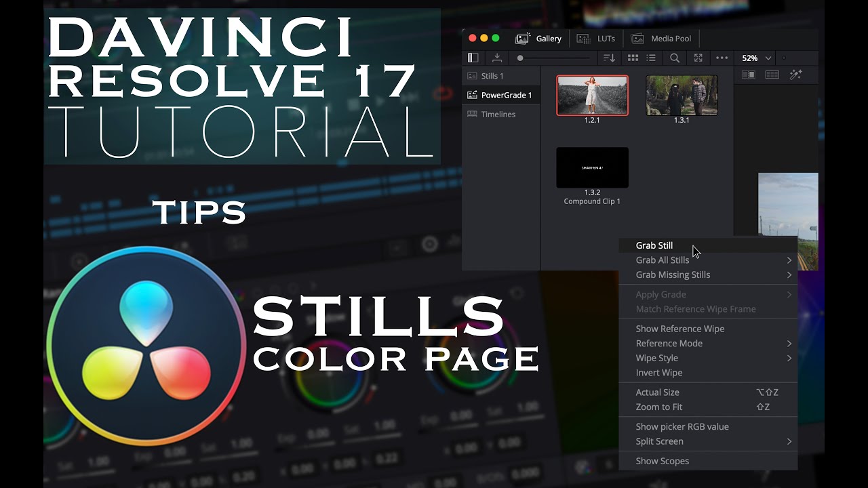Switch gallery to thumbnail grid view

[x=633, y=58]
